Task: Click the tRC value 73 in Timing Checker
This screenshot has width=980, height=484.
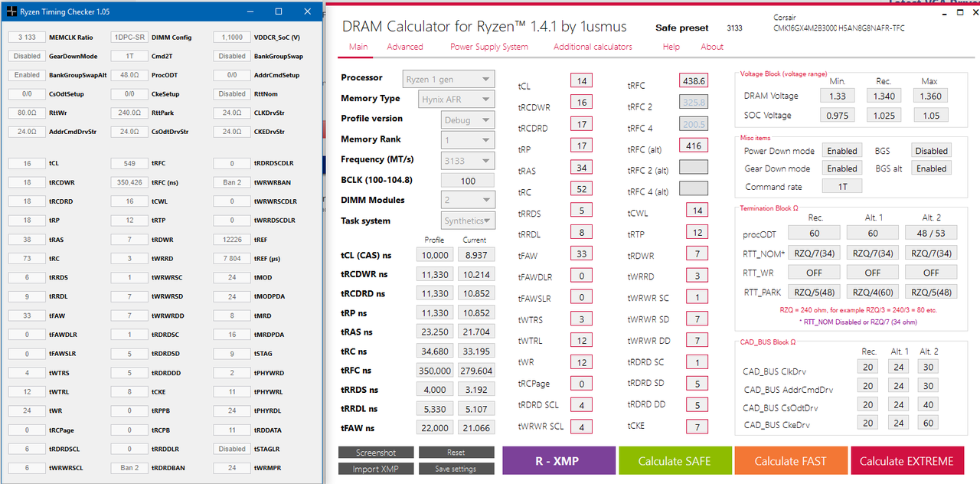Action: [28, 259]
